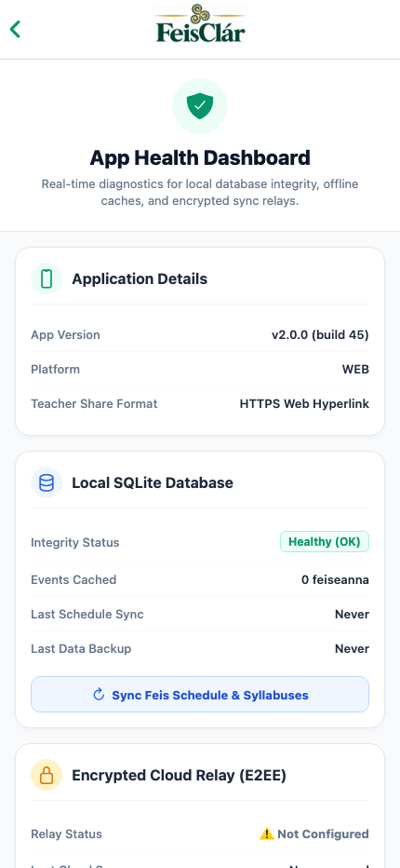Click the Last Schedule Sync label
Image resolution: width=400 pixels, height=868 pixels.
87,614
